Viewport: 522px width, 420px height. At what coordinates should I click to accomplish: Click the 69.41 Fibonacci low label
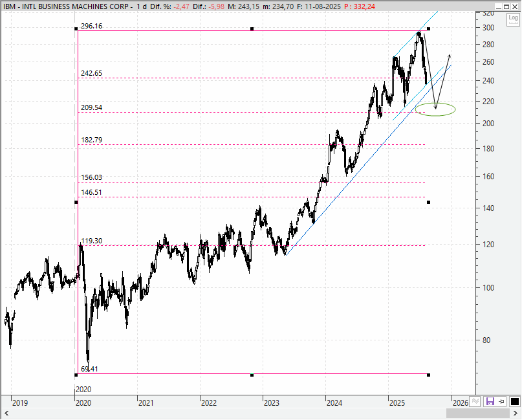tap(89, 369)
